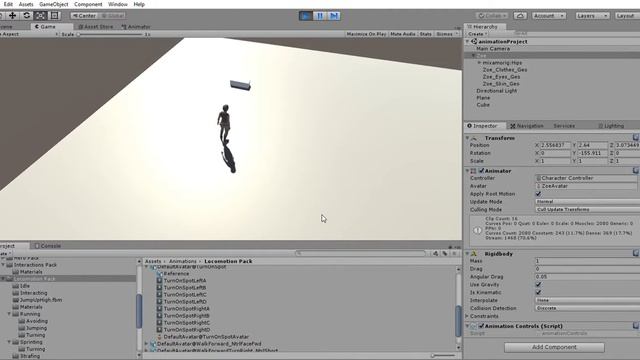Screen dimensions: 640x360
Task: Toggle Mute Audio in Game view
Action: click(402, 34)
